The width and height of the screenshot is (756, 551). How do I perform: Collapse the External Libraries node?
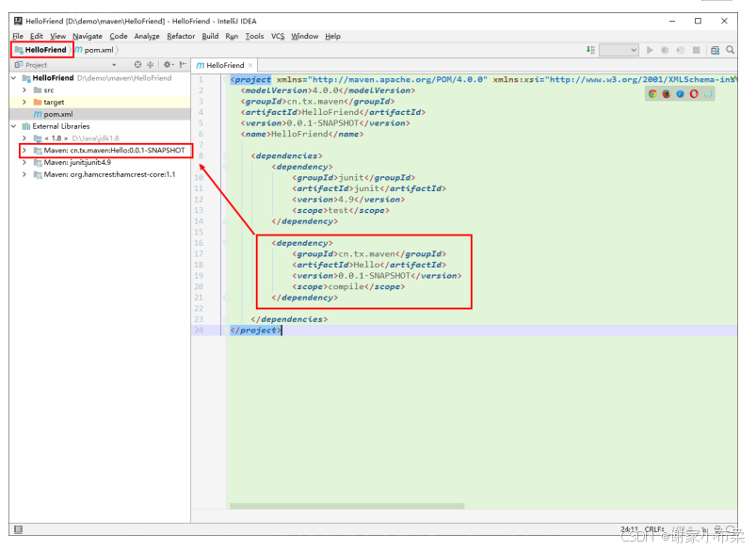coord(14,126)
